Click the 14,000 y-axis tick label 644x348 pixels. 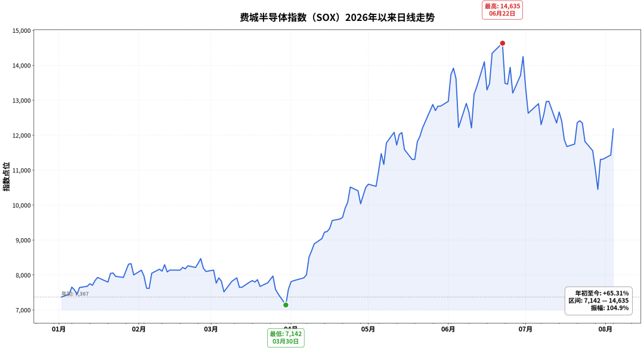pos(22,66)
